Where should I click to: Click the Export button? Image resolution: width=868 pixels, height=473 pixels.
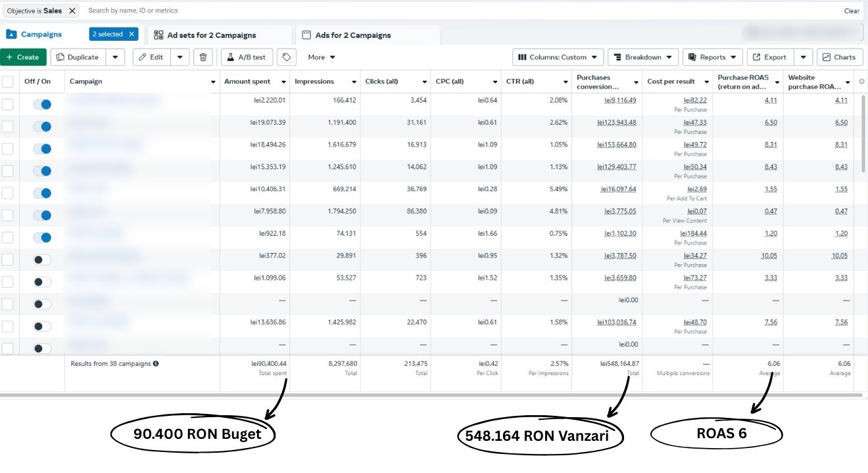point(770,57)
